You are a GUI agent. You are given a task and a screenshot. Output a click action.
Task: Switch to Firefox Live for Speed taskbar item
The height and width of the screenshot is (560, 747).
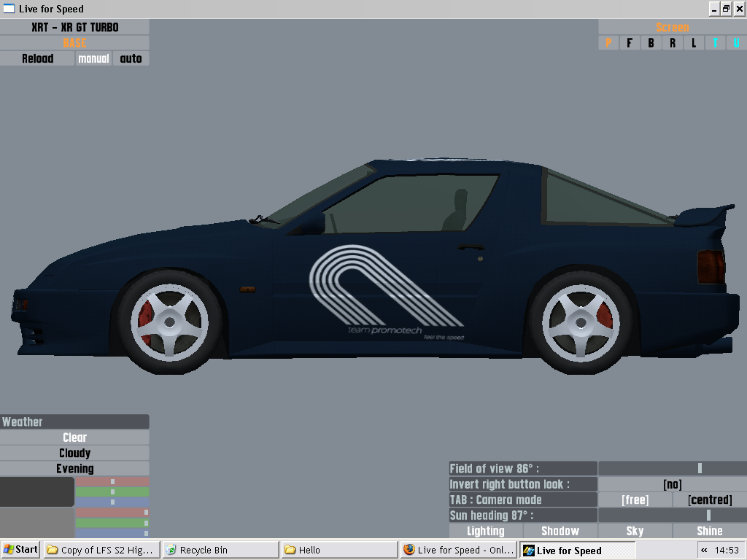point(458,550)
